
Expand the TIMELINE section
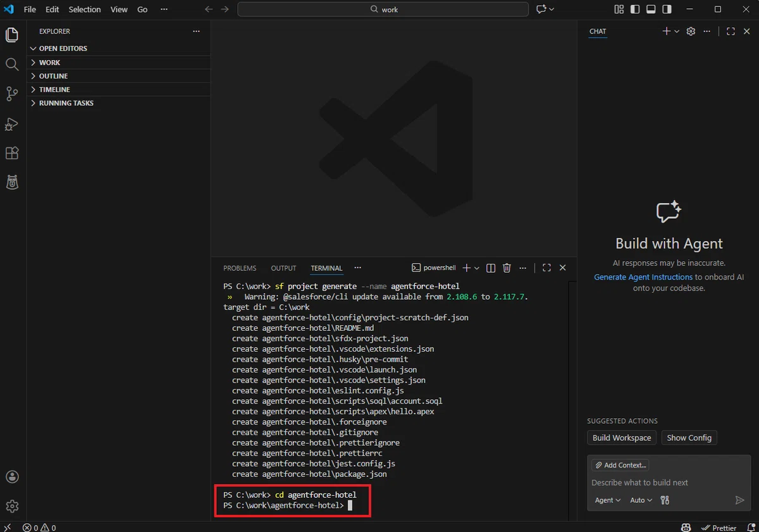pos(120,89)
